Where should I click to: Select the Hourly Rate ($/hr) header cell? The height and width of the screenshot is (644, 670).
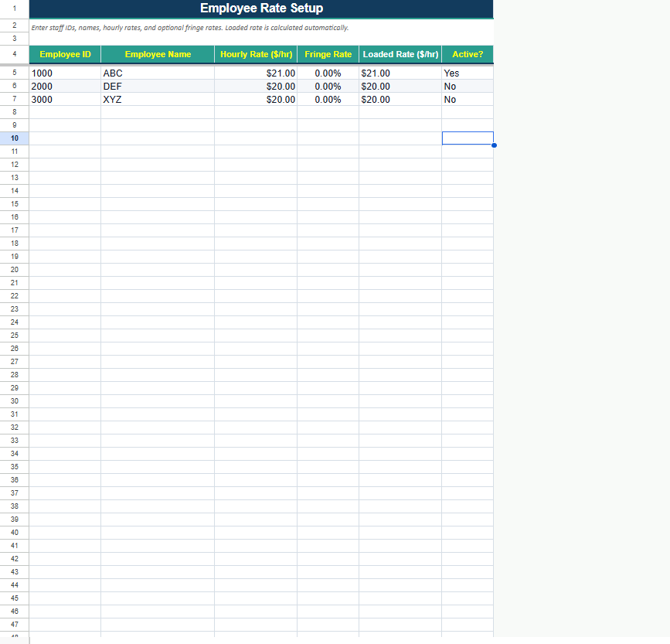pyautogui.click(x=256, y=54)
